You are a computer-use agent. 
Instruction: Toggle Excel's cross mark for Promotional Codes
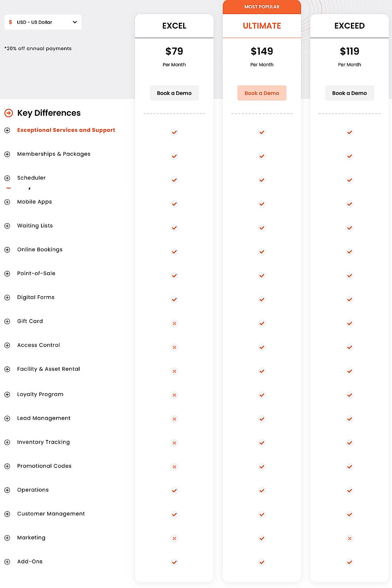click(174, 466)
